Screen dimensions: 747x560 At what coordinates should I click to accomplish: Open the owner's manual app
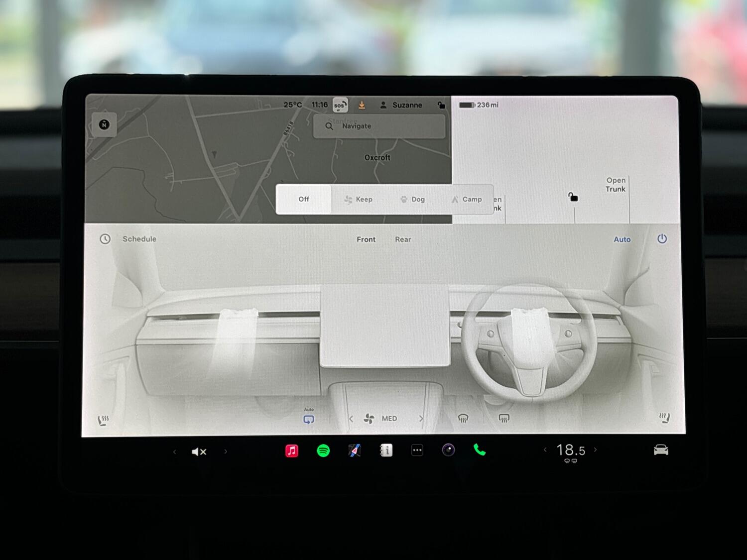386,451
